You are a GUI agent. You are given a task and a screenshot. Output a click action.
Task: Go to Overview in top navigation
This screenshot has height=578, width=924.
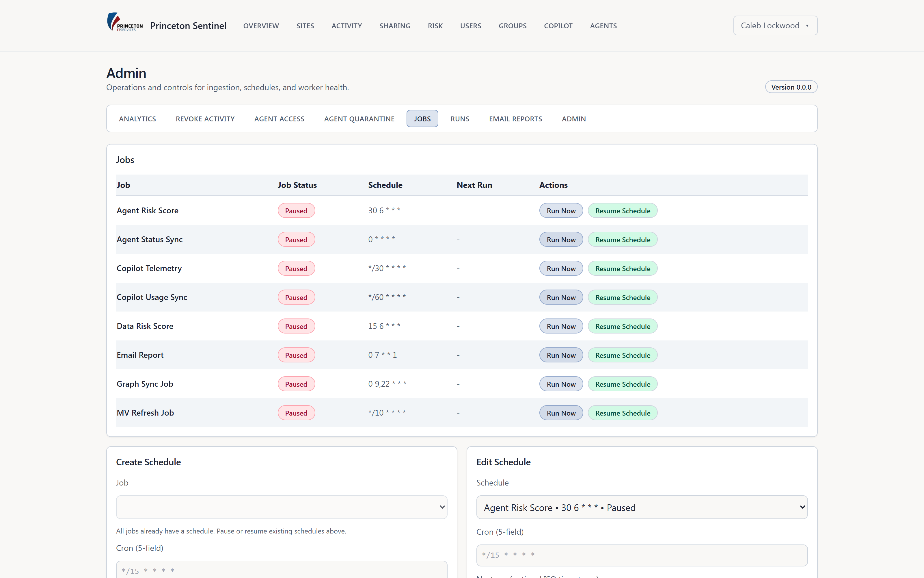click(x=261, y=26)
